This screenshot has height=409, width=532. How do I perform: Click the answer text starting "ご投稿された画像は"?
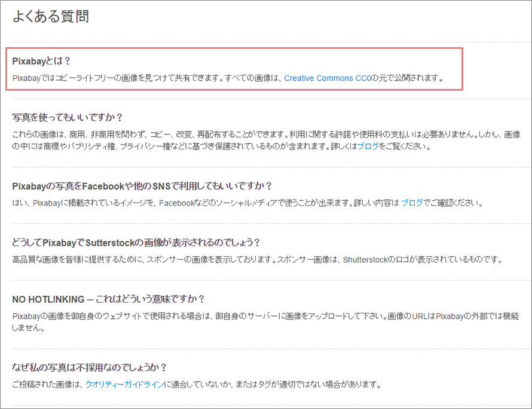(197, 385)
